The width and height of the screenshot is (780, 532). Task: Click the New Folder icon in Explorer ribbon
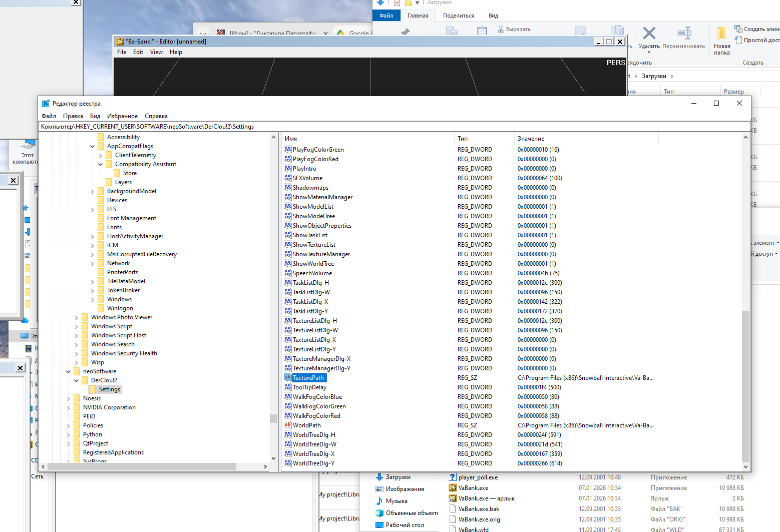coord(721,34)
